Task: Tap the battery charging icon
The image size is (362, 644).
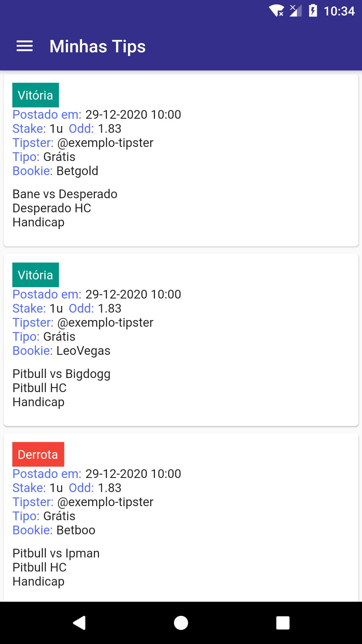Action: 313,11
